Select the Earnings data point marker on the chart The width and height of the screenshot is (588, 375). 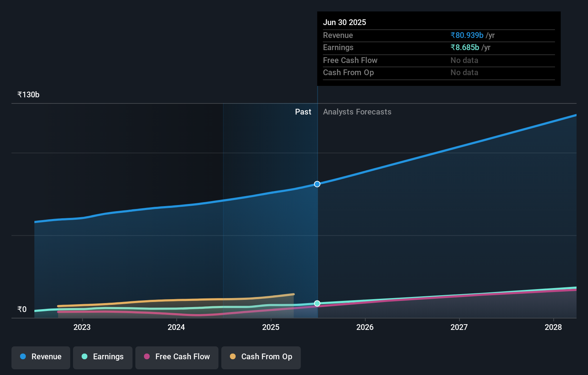point(317,303)
